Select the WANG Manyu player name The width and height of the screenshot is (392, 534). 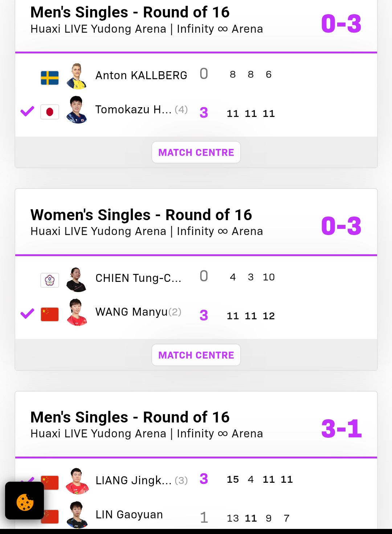tap(132, 312)
